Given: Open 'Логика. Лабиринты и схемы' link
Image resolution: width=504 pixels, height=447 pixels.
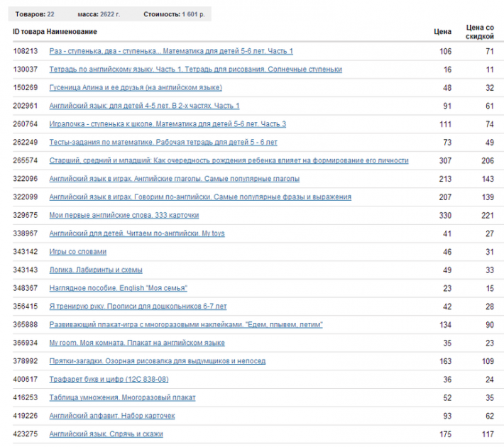Looking at the screenshot, I should tap(95, 270).
